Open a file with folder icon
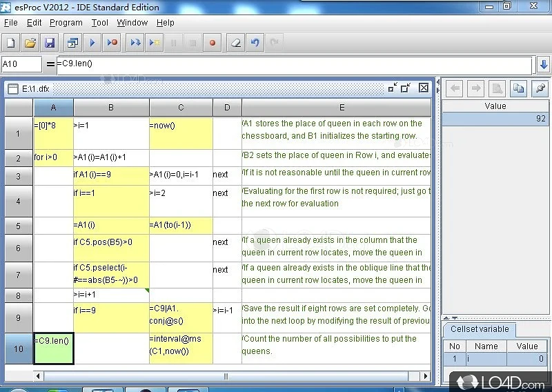This screenshot has width=552, height=392. (30, 43)
